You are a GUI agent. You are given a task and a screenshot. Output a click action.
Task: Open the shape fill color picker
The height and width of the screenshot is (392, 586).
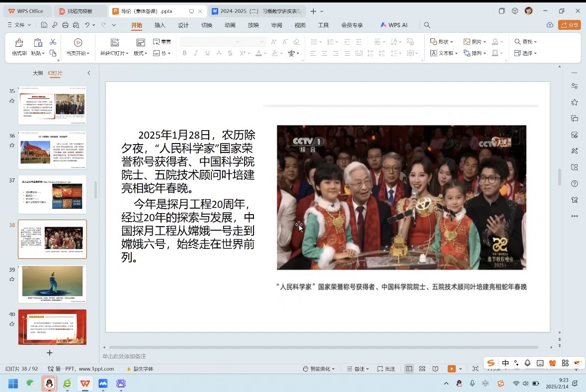click(496, 42)
